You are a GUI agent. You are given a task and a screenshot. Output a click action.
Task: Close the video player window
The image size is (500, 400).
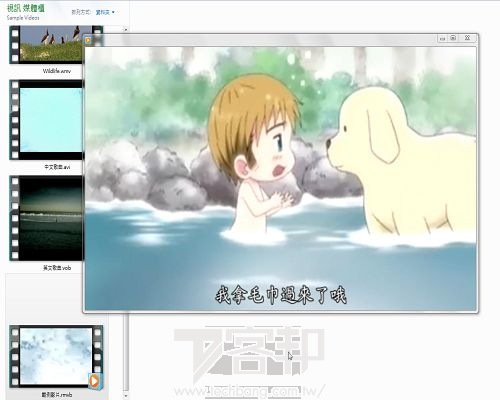(x=467, y=38)
